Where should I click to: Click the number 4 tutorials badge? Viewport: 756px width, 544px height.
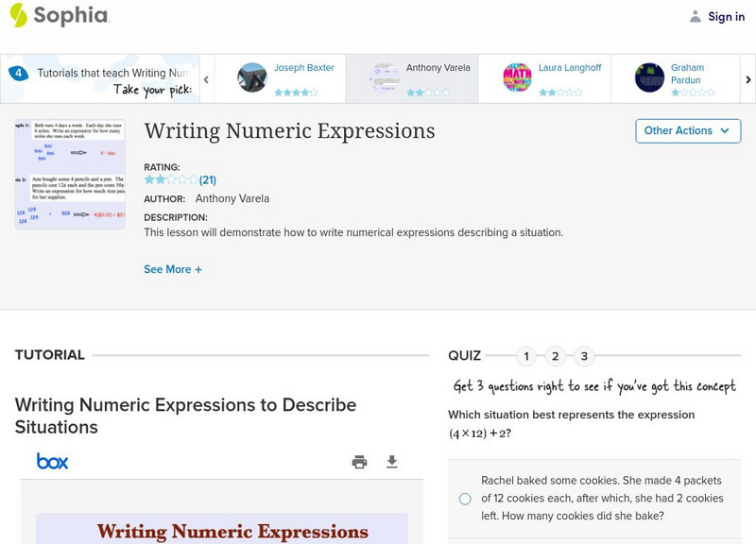[x=18, y=74]
